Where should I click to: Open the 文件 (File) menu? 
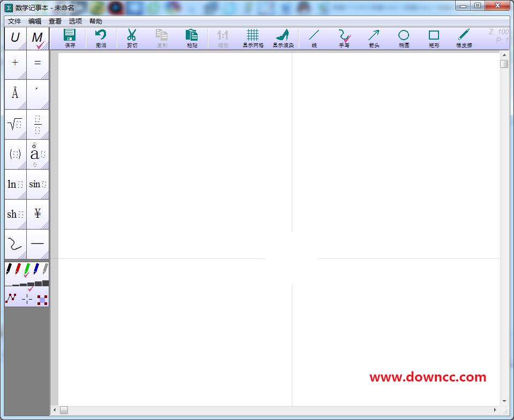pos(14,21)
